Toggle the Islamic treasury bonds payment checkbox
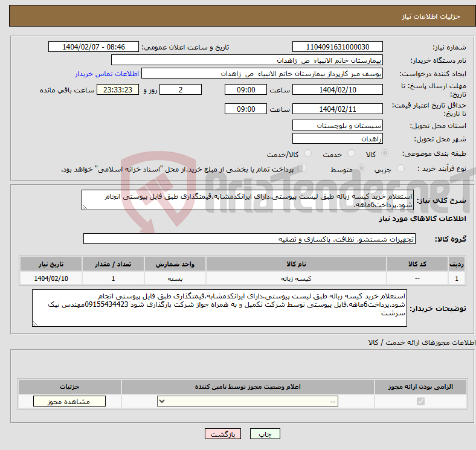Image resolution: width=476 pixels, height=450 pixels. 303,168
